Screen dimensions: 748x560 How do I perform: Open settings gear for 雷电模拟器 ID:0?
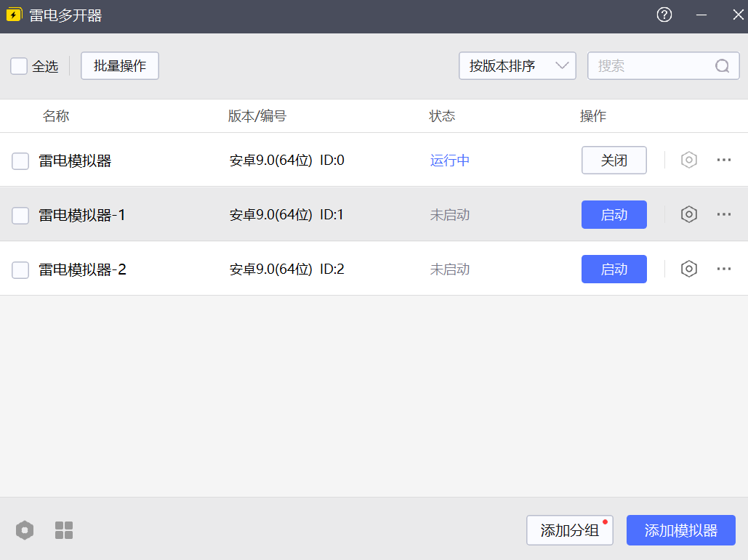(689, 160)
